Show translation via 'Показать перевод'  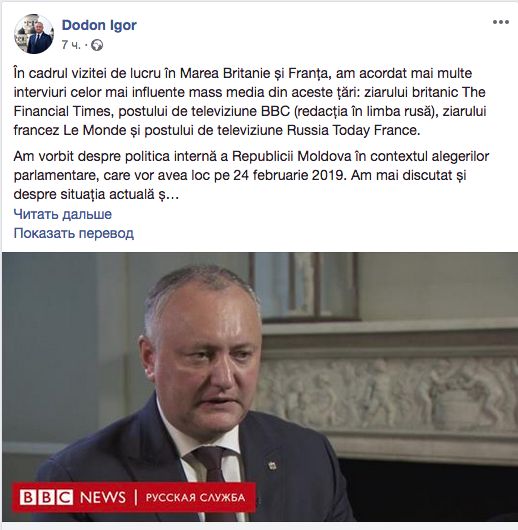(73, 233)
